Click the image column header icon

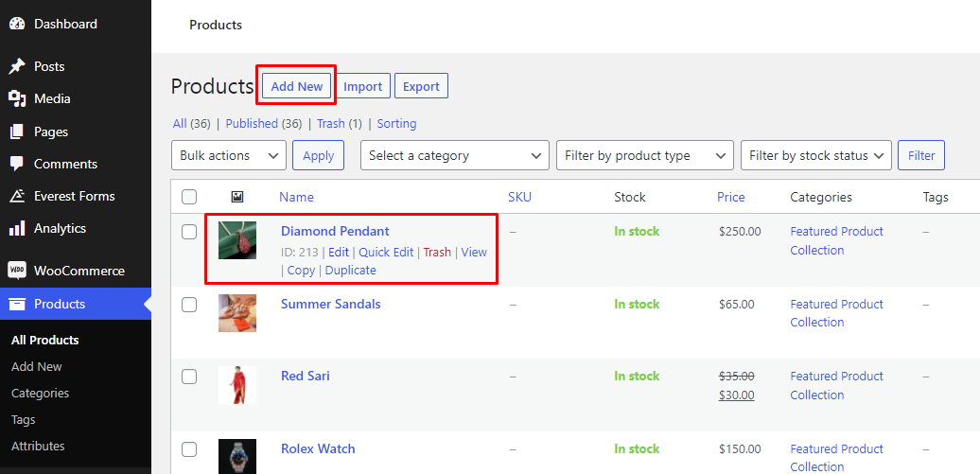237,197
